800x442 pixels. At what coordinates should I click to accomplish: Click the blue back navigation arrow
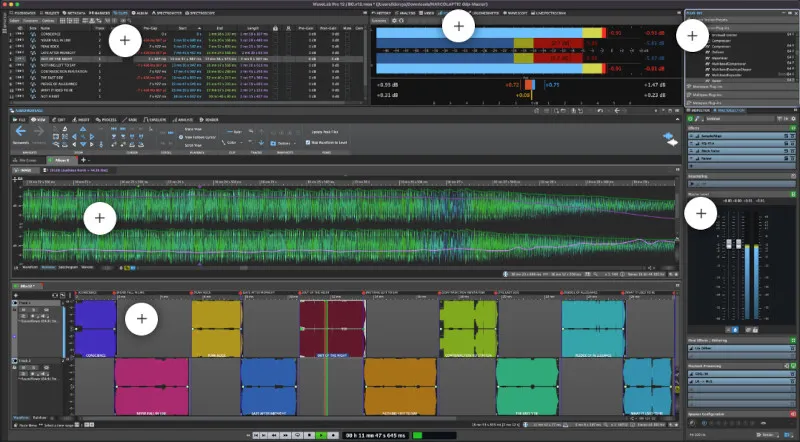pos(23,130)
